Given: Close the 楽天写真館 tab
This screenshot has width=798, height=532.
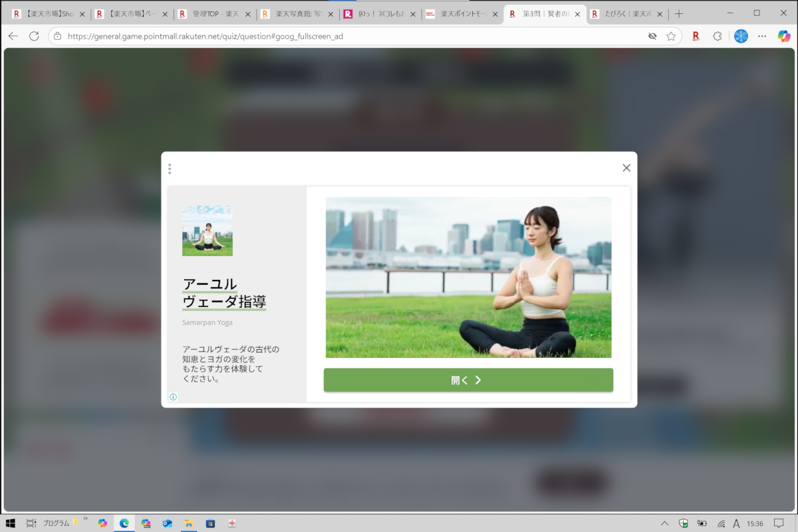Looking at the screenshot, I should click(x=330, y=14).
